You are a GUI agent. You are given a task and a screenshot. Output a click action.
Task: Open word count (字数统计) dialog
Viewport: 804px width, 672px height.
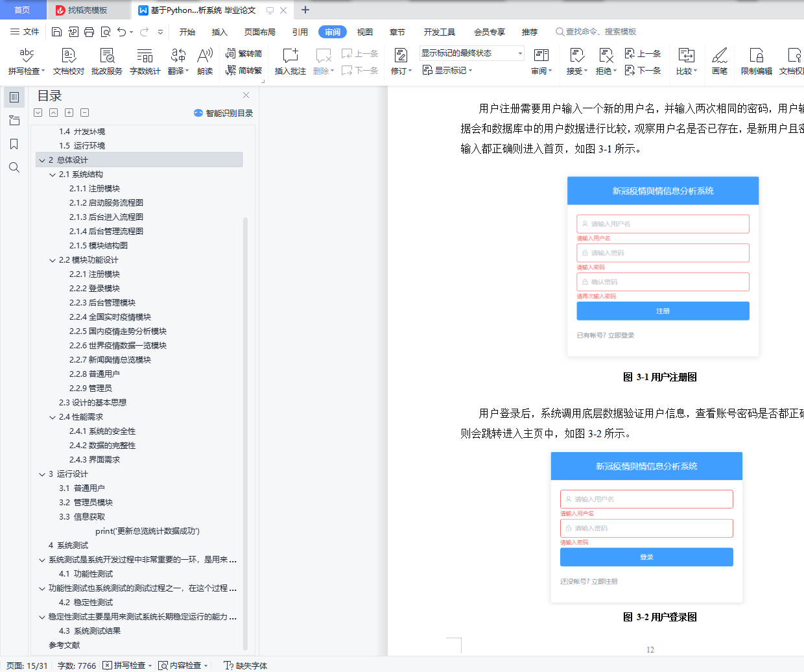coord(145,62)
